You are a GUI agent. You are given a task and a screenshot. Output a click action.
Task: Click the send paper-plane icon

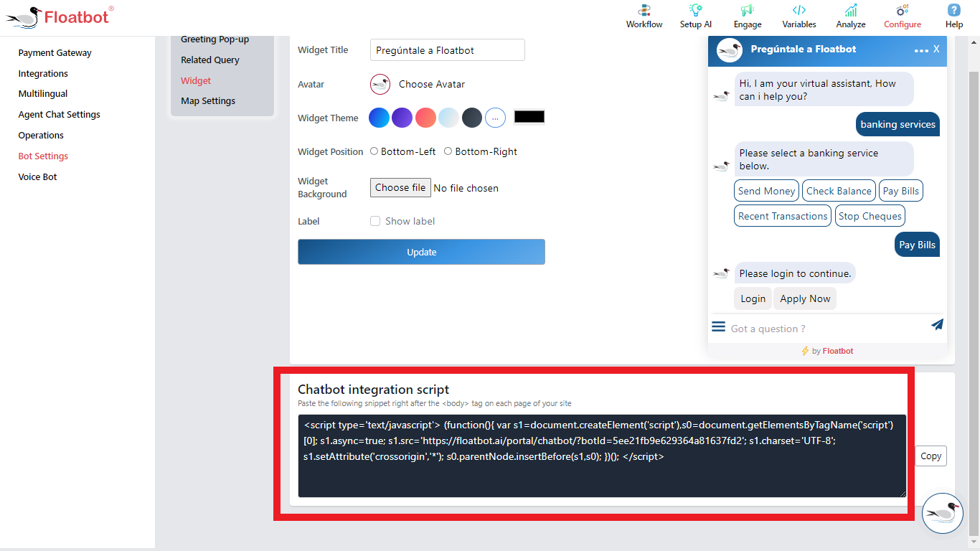pyautogui.click(x=937, y=324)
